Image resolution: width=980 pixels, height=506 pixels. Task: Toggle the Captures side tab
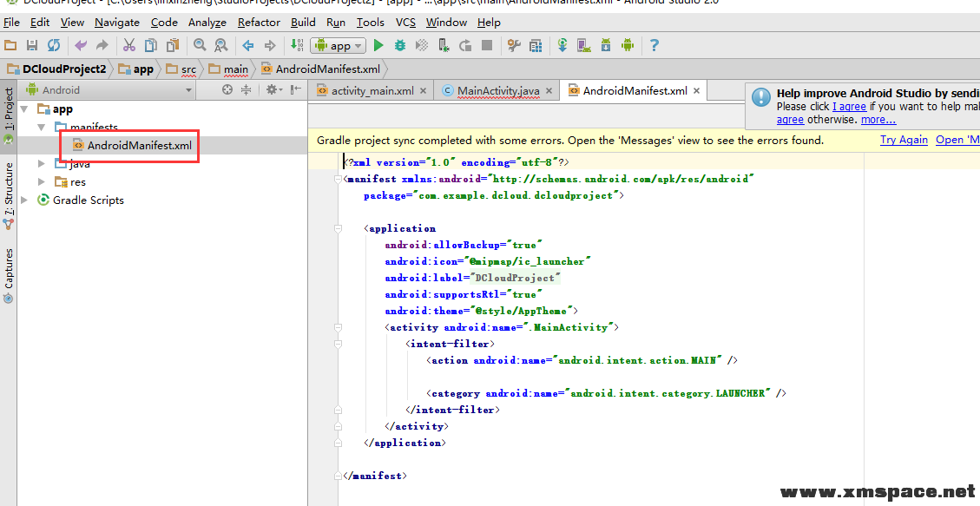8,275
